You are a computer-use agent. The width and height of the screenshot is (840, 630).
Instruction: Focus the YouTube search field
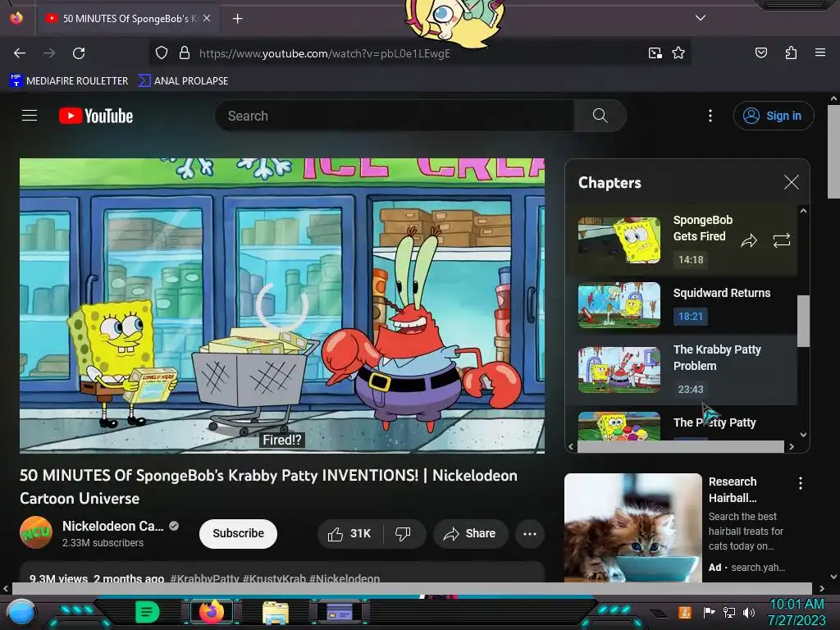[x=395, y=116]
